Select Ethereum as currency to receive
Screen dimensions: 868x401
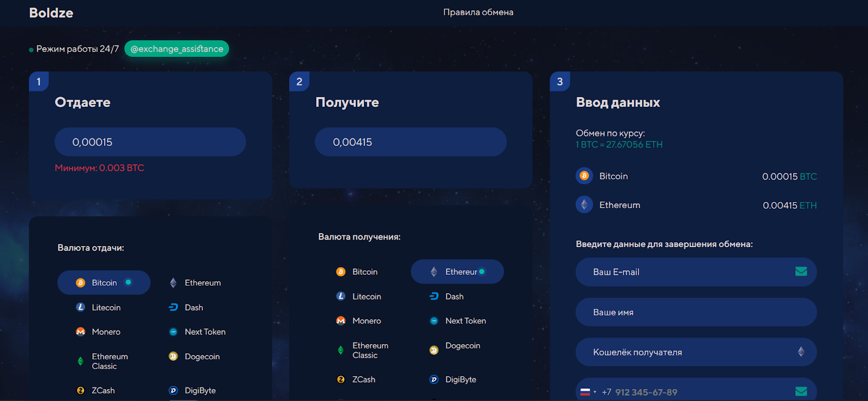pyautogui.click(x=457, y=271)
